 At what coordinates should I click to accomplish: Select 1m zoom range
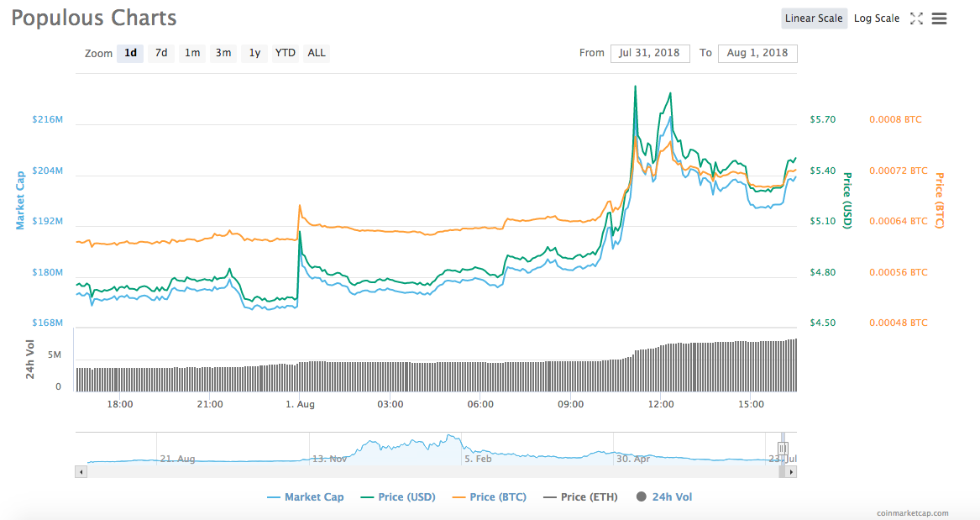[191, 53]
